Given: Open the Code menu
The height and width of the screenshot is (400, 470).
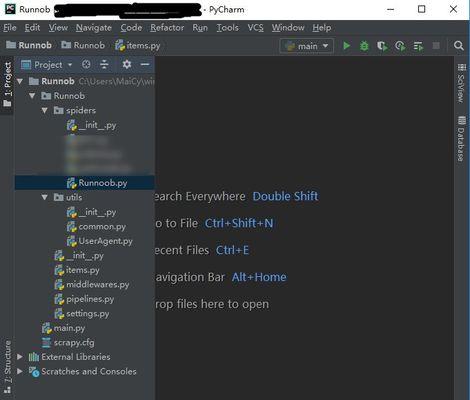Looking at the screenshot, I should click(x=131, y=28).
